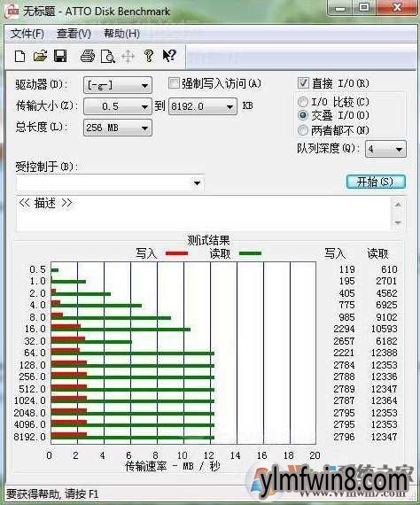Open the 文件(F) menu

coord(27,34)
